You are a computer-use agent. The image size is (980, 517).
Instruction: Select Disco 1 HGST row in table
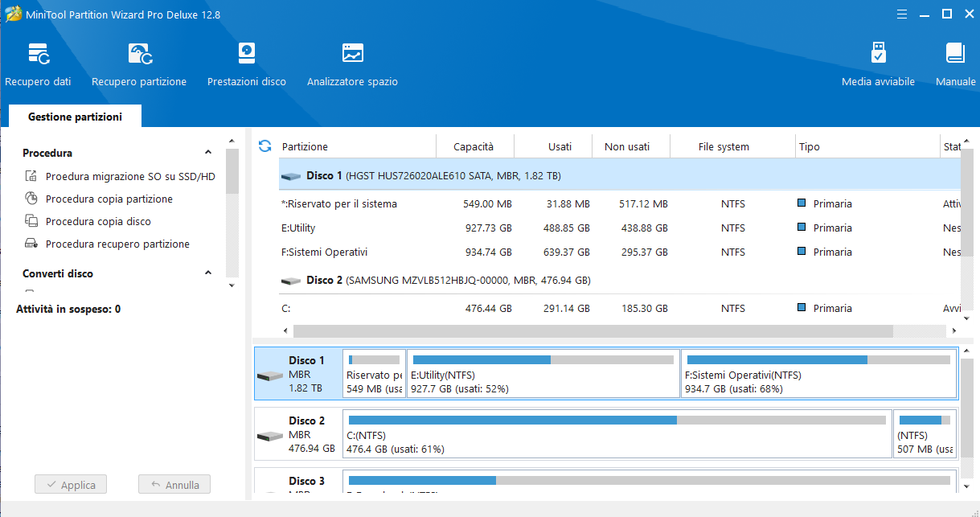[620, 175]
